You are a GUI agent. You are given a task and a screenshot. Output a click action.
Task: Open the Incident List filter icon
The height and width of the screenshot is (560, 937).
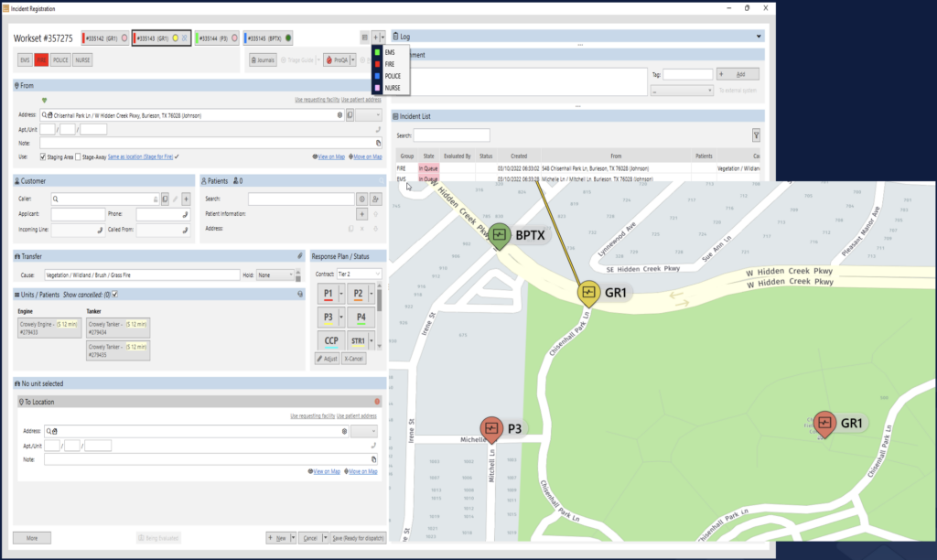[757, 135]
